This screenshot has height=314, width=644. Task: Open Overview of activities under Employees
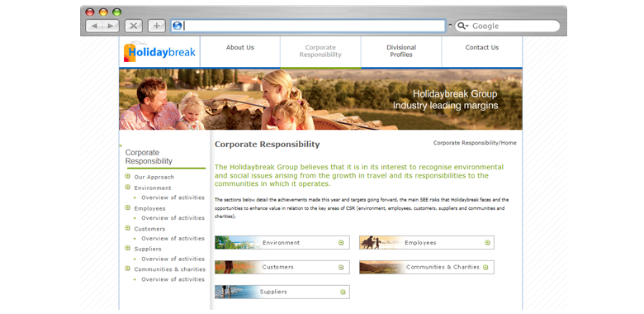(x=173, y=218)
